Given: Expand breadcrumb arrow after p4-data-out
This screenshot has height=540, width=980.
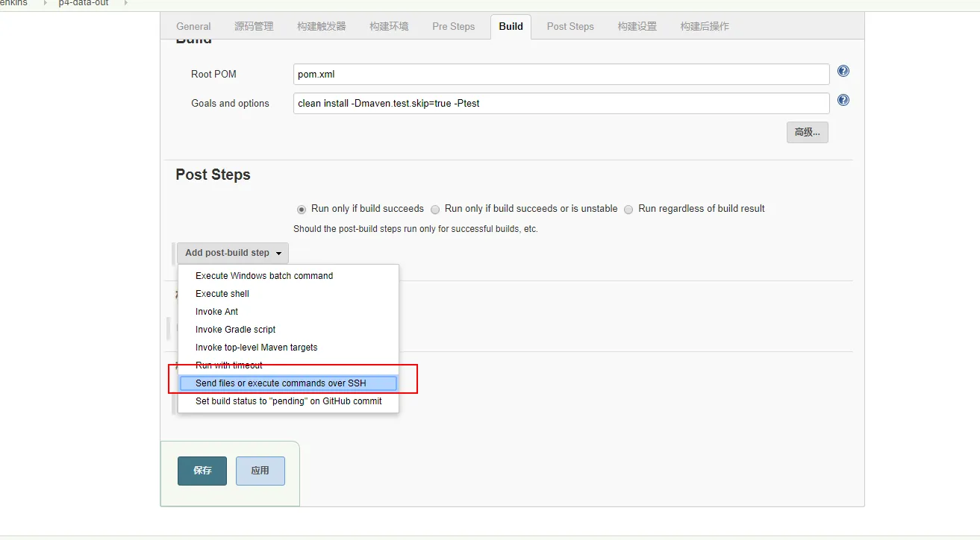Looking at the screenshot, I should tap(125, 3).
